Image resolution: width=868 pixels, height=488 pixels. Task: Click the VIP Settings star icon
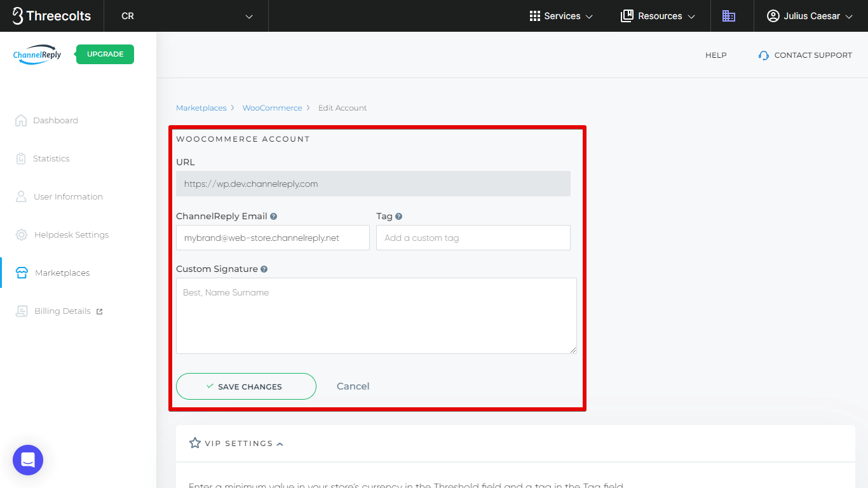pyautogui.click(x=195, y=443)
